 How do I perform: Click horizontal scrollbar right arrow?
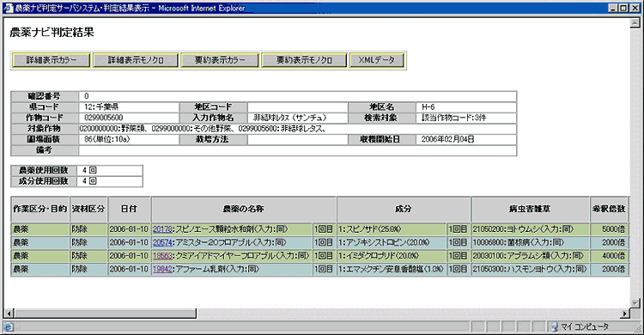625,314
